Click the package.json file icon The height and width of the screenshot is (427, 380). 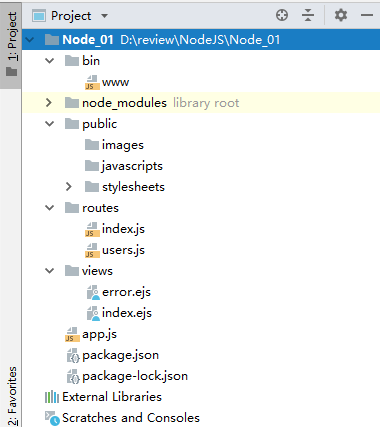click(x=73, y=355)
